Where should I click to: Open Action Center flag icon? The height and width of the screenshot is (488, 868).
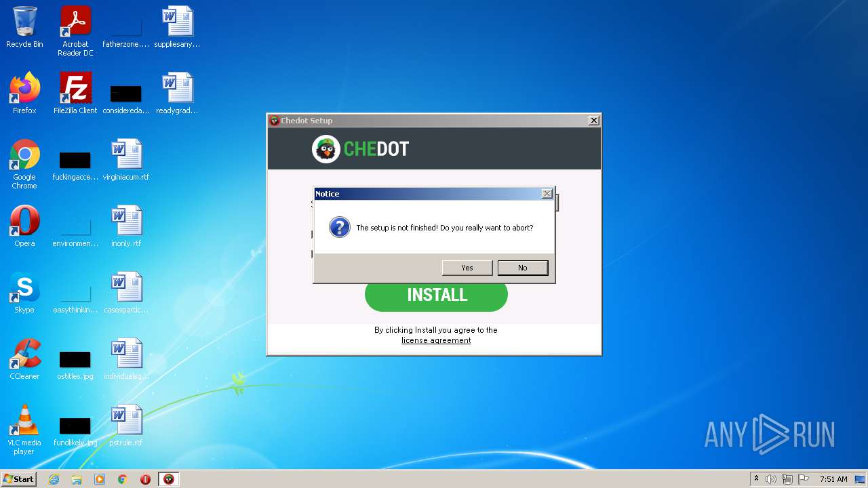(804, 479)
